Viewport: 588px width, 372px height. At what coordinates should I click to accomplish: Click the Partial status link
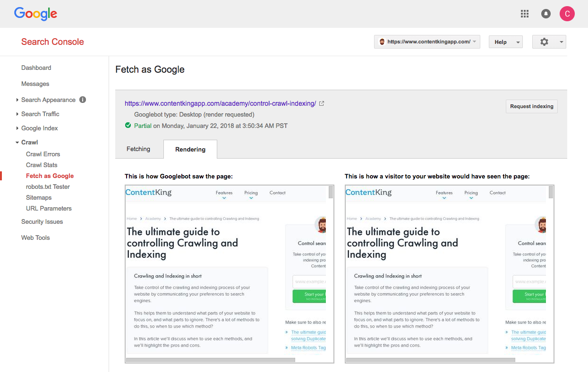143,126
